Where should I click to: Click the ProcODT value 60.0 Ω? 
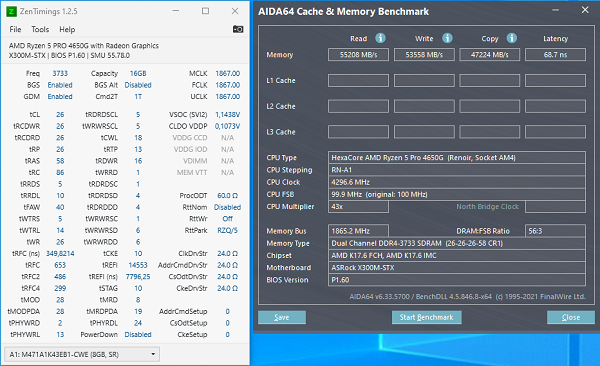pos(228,196)
